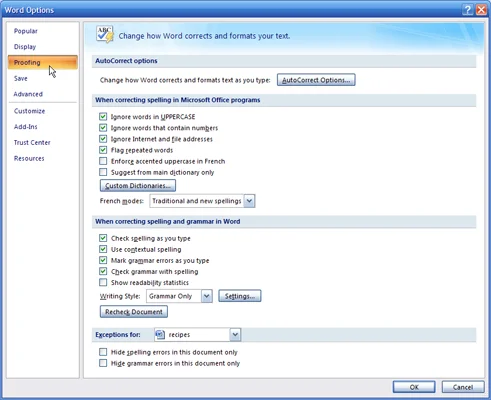The width and height of the screenshot is (491, 400).
Task: Uncheck Flag repeated words
Action: [103, 150]
